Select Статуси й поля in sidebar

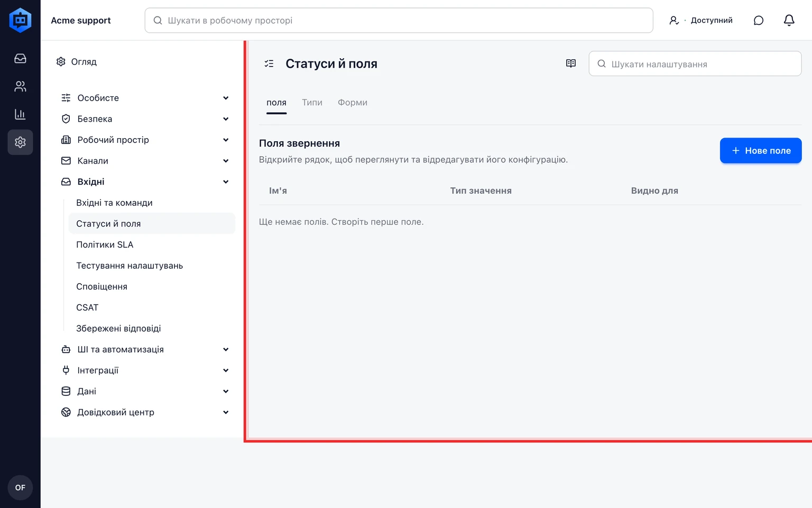[x=152, y=223]
